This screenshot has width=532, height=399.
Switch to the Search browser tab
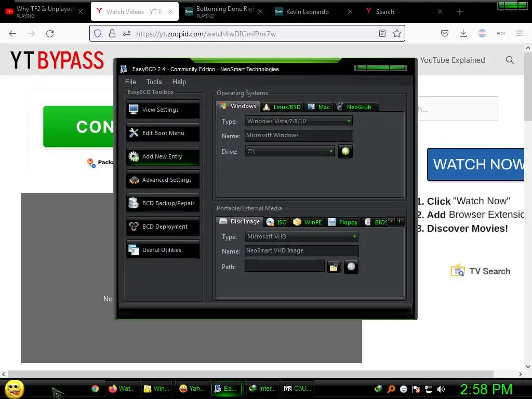[x=404, y=11]
